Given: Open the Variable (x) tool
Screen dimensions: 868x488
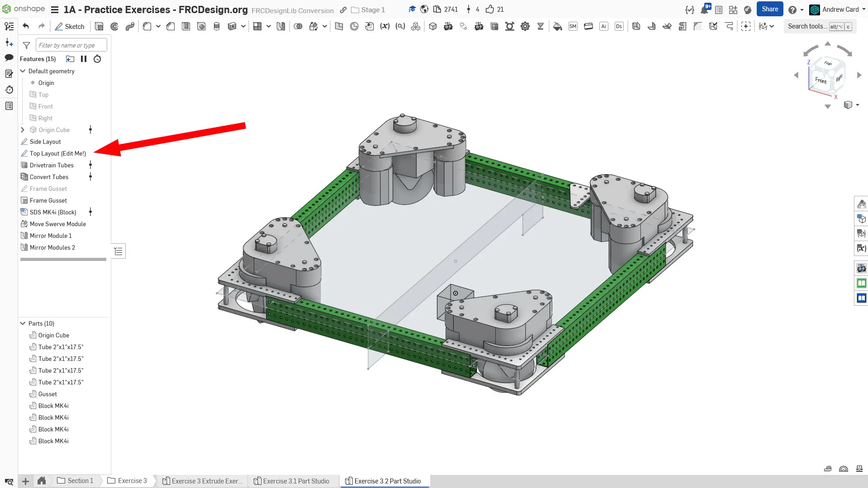Looking at the screenshot, I should (384, 26).
